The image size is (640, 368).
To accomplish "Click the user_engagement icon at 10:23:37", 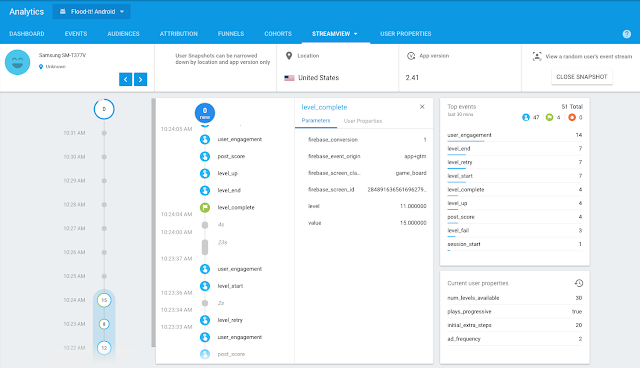I will click(205, 269).
